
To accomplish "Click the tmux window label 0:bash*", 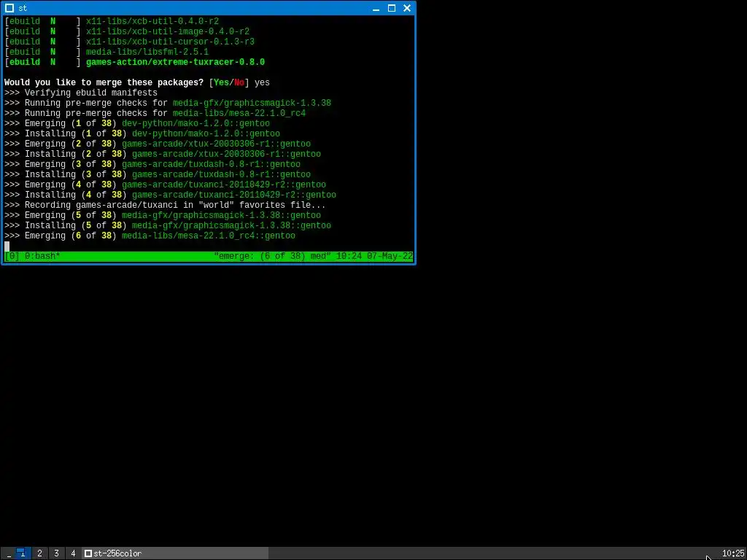I will point(42,256).
